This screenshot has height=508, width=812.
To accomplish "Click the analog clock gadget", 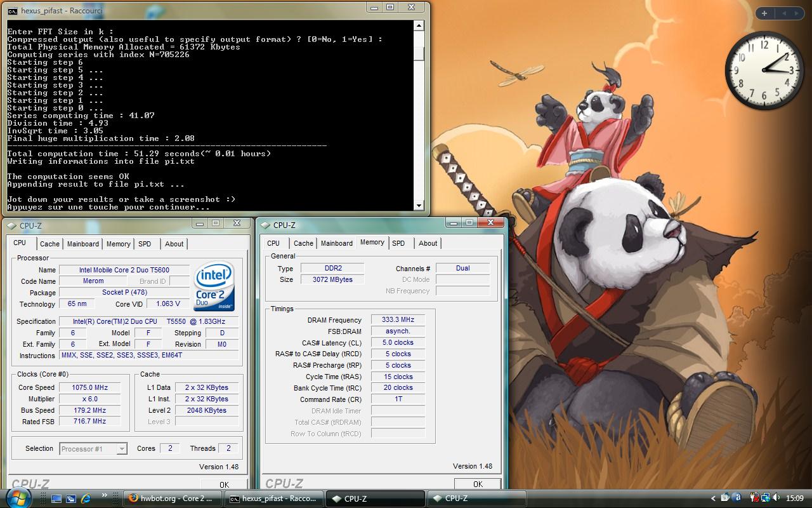I will (x=764, y=70).
